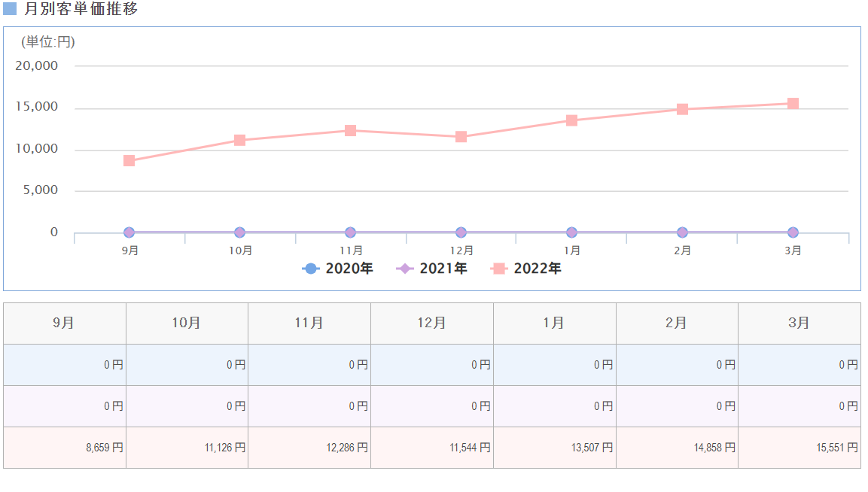This screenshot has width=868, height=492.
Task: Select the 12月 table column header
Action: 432,323
